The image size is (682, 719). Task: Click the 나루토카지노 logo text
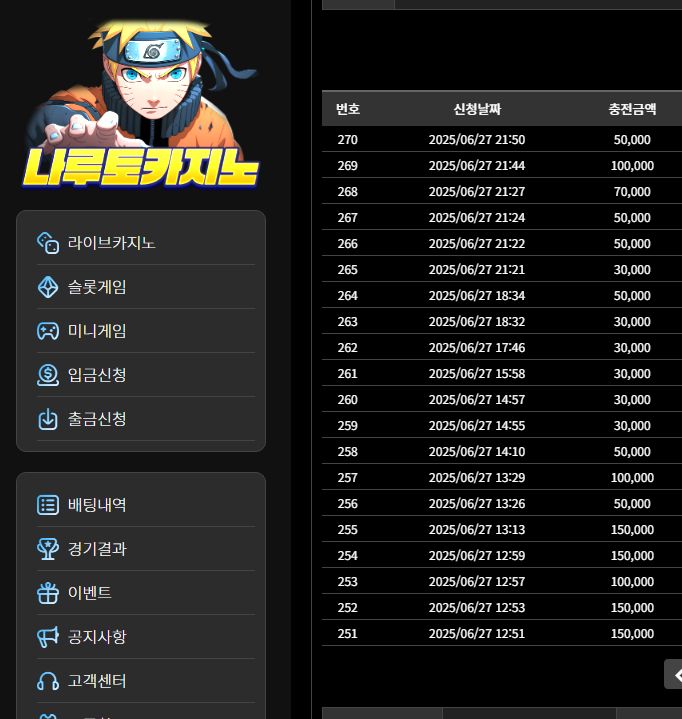(141, 168)
